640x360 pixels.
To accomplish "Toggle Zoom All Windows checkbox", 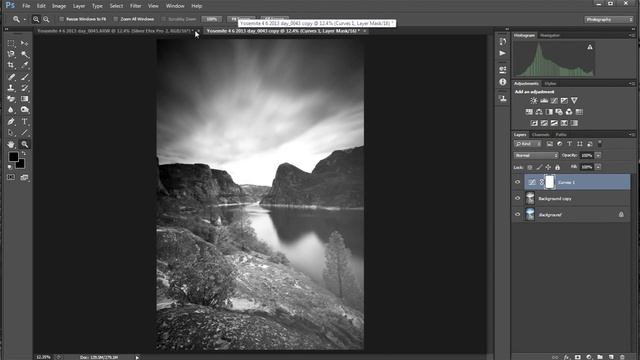I will coord(116,19).
